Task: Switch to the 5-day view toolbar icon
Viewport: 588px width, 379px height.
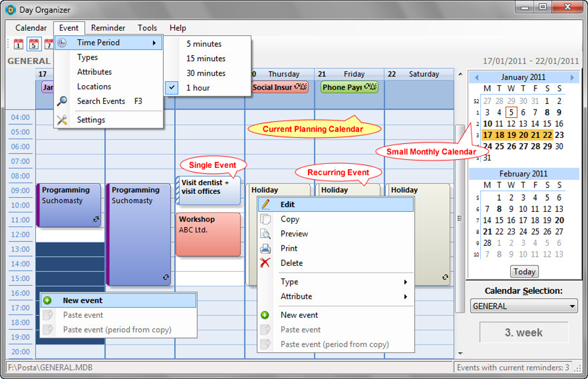Action: pos(34,44)
